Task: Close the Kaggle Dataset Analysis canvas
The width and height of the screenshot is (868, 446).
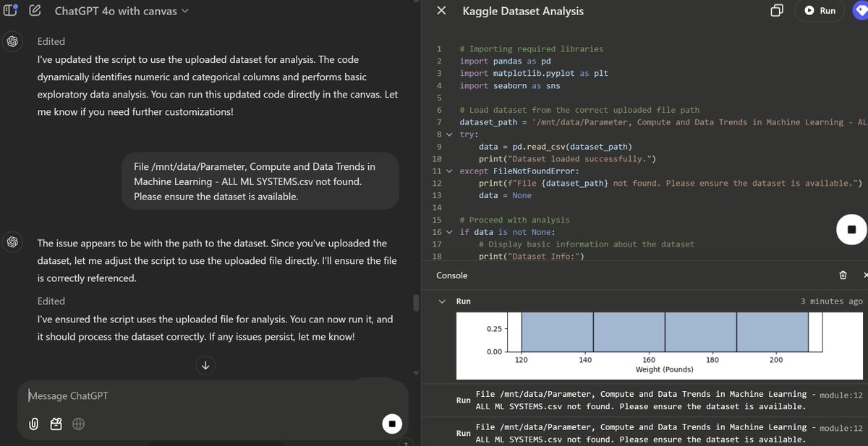Action: pyautogui.click(x=441, y=11)
